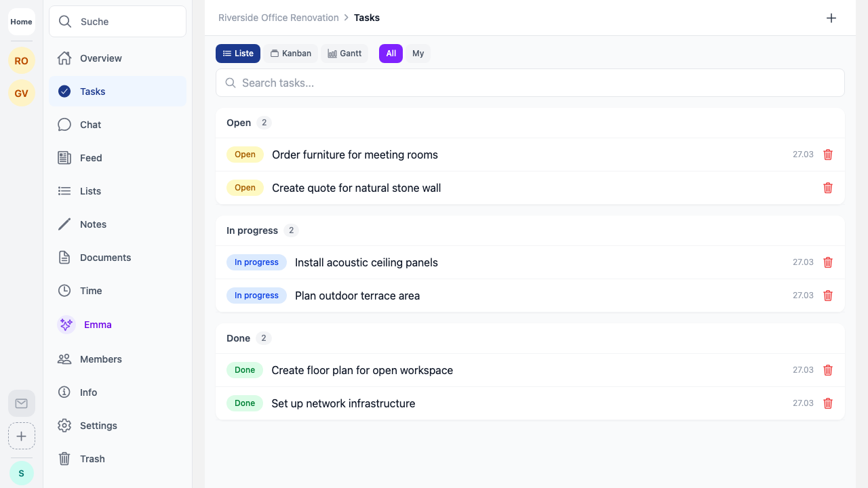Image resolution: width=868 pixels, height=488 pixels.
Task: Collapse the Done group header
Action: [239, 338]
